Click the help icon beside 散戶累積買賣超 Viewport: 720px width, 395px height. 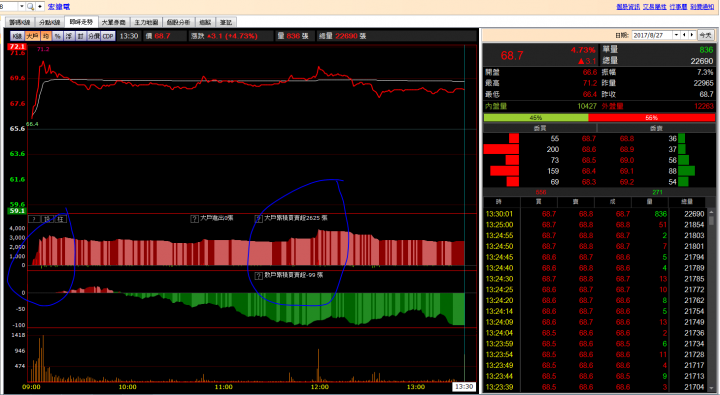(x=259, y=276)
